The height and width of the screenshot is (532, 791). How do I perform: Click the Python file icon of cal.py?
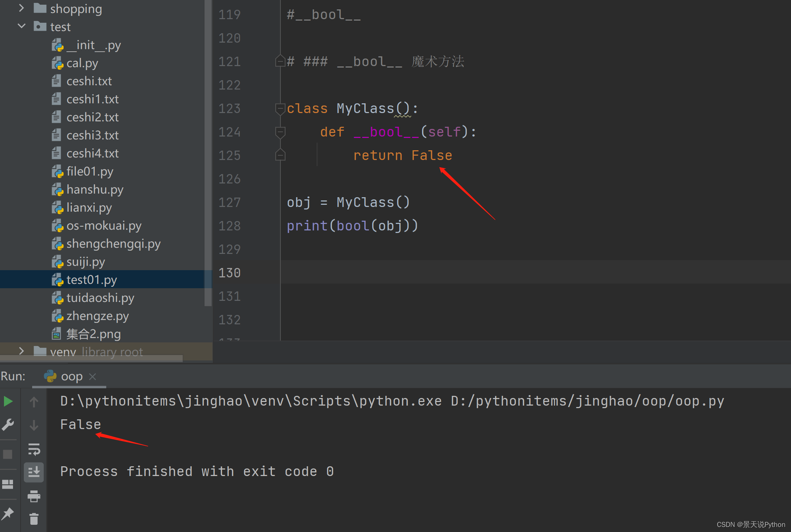pyautogui.click(x=57, y=63)
